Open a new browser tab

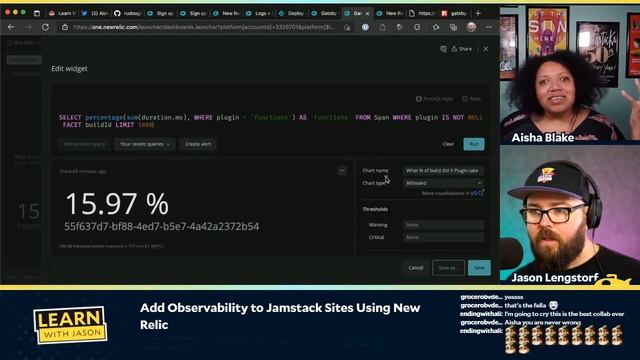(x=478, y=13)
